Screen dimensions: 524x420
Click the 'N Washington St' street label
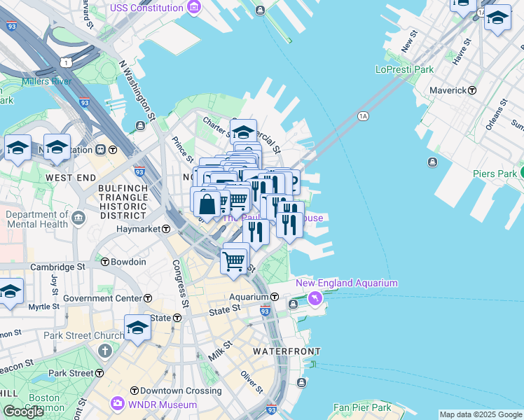pos(137,90)
